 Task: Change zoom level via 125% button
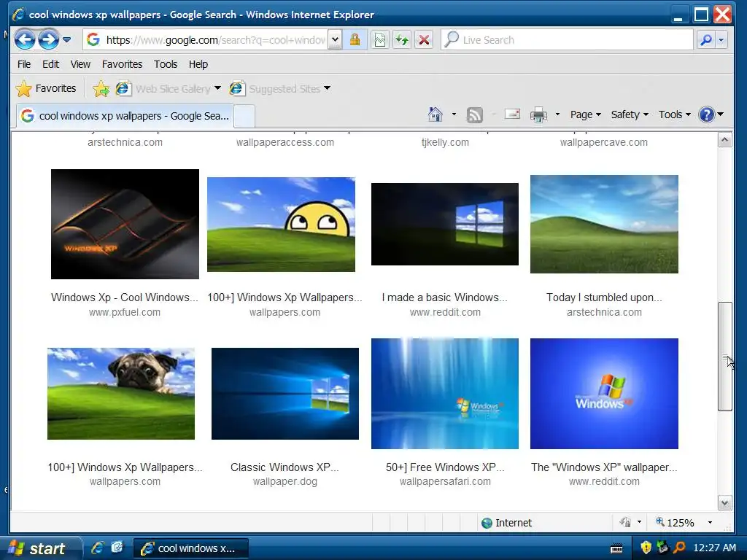[675, 523]
